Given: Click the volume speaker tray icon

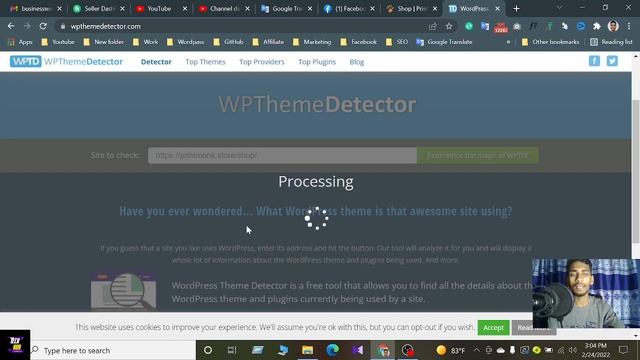Looking at the screenshot, I should click(x=573, y=350).
